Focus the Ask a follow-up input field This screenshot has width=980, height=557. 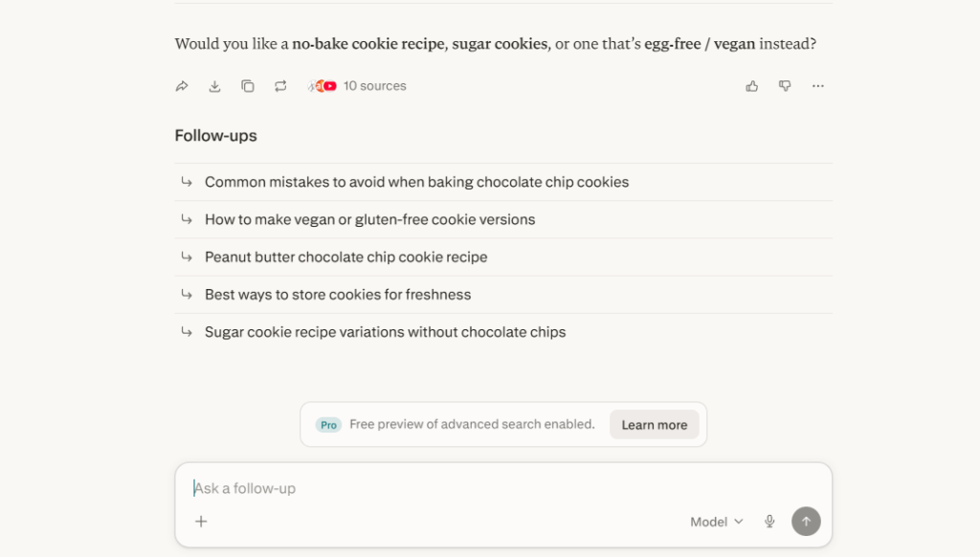click(503, 488)
